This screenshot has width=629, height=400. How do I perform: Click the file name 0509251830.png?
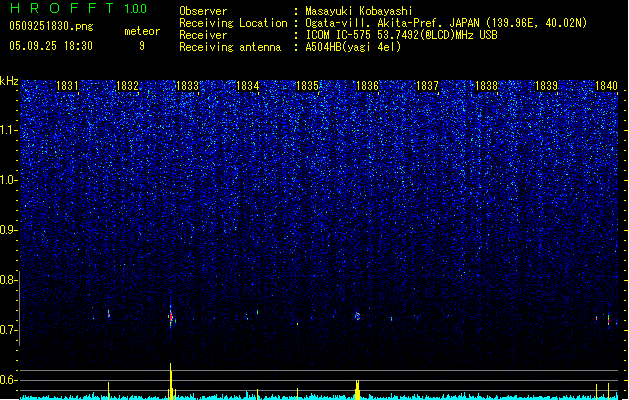coord(51,26)
